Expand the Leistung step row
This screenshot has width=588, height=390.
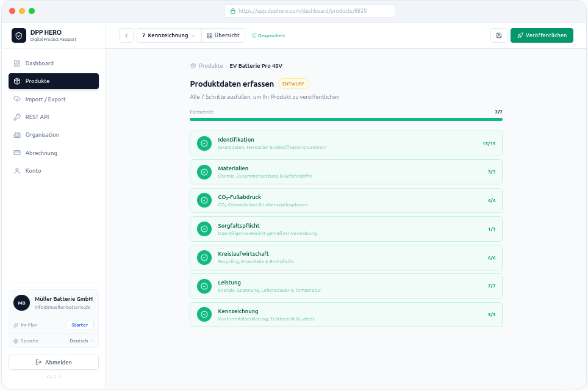pos(346,286)
